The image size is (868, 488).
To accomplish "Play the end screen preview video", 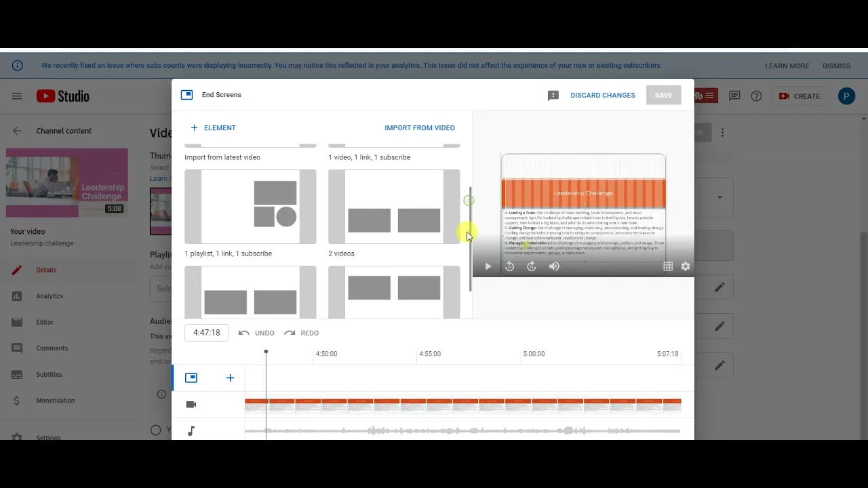I will (488, 266).
